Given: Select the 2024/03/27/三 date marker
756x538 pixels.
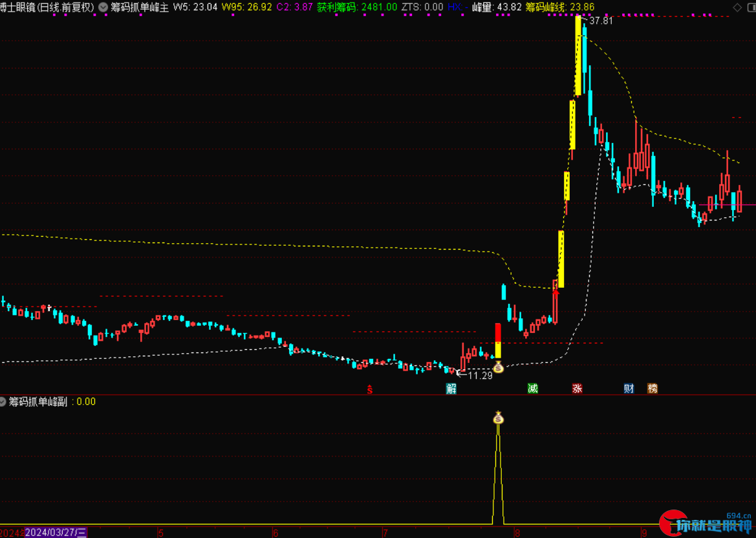Looking at the screenshot, I should click(56, 533).
